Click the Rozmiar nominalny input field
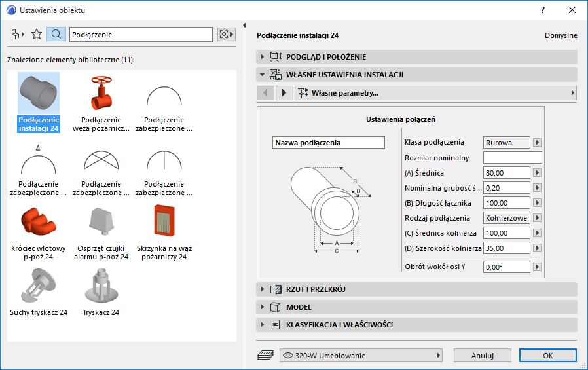588x370 pixels. coord(512,157)
